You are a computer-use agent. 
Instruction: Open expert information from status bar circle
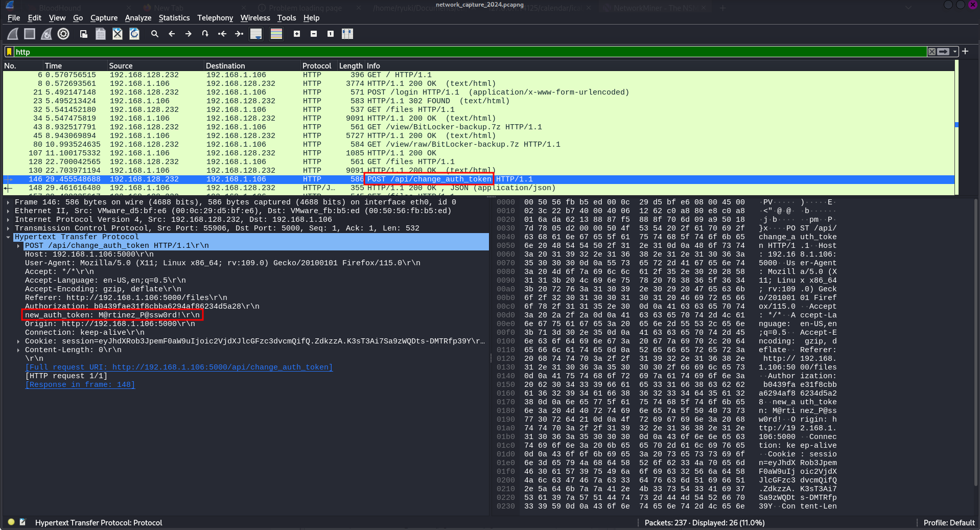pyautogui.click(x=11, y=522)
